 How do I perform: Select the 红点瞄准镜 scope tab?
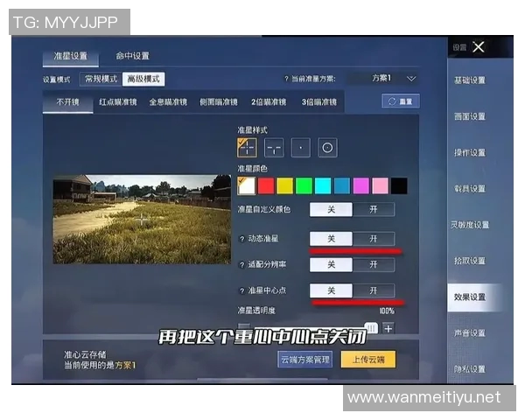pos(118,101)
